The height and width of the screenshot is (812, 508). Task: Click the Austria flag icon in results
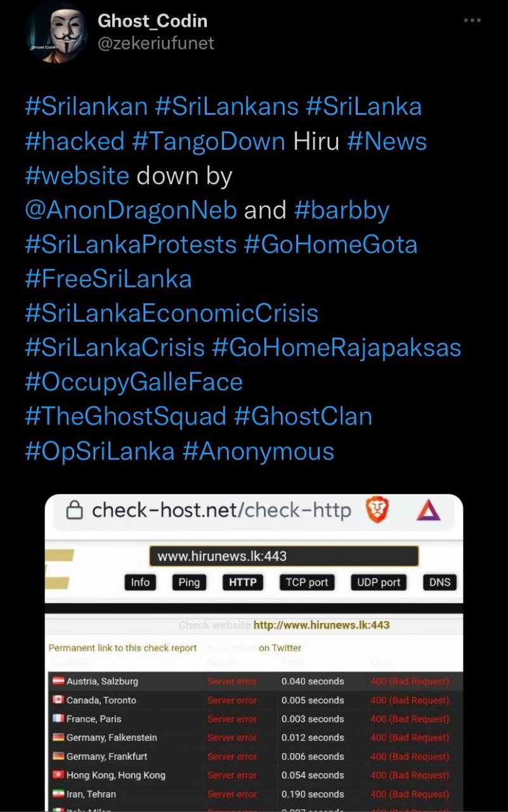(58, 681)
